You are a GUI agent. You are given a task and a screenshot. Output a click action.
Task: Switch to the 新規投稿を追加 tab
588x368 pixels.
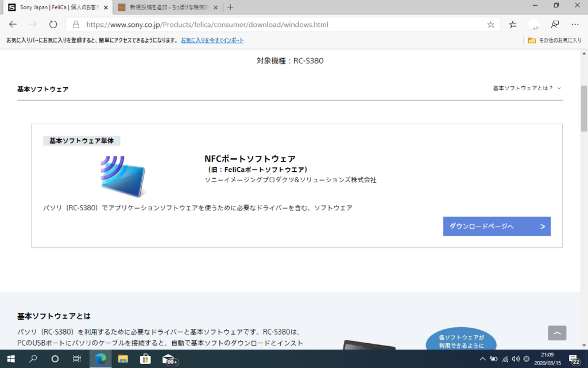coord(167,7)
